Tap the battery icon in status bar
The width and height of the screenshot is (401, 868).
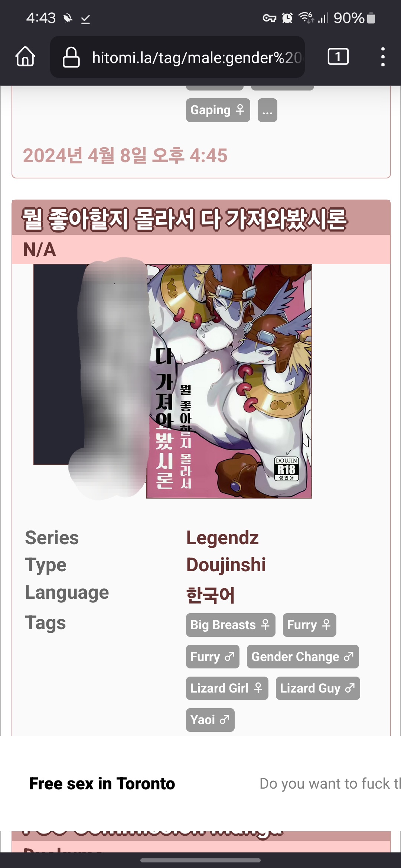(x=371, y=18)
